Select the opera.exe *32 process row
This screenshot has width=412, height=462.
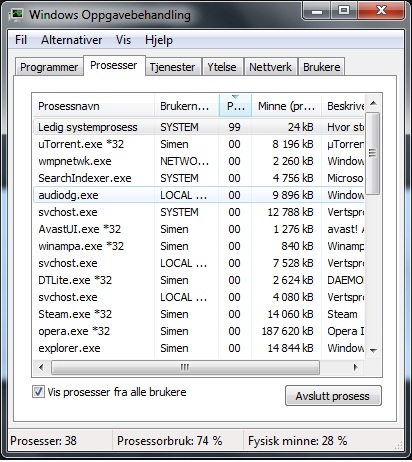click(199, 331)
